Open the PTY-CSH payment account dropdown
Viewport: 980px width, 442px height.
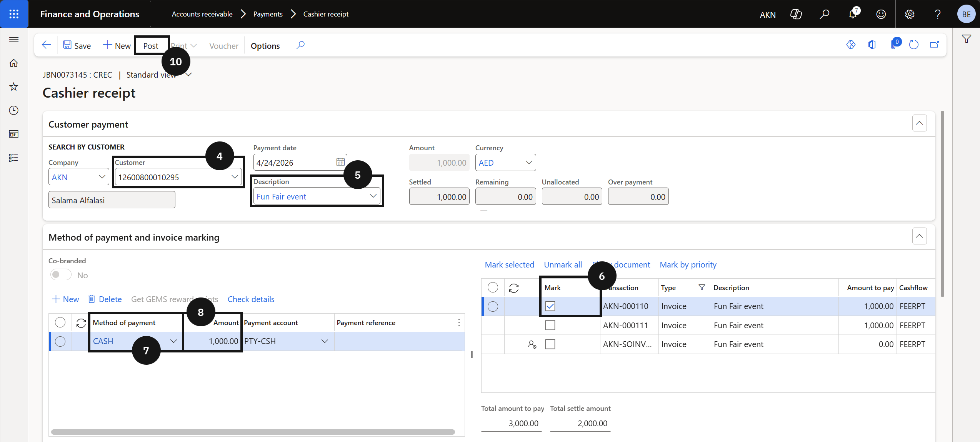tap(325, 341)
